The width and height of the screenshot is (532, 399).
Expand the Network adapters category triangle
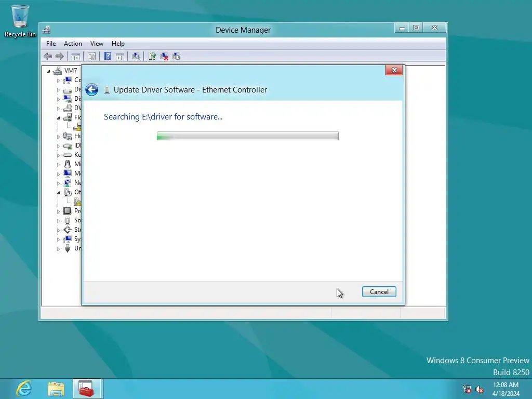(58, 183)
